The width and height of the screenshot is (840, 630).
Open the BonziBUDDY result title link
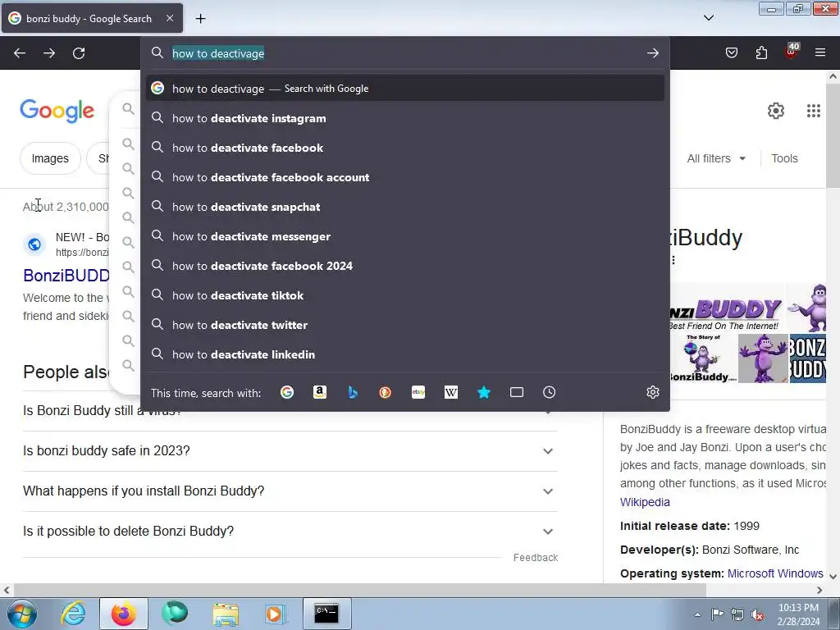coord(66,276)
